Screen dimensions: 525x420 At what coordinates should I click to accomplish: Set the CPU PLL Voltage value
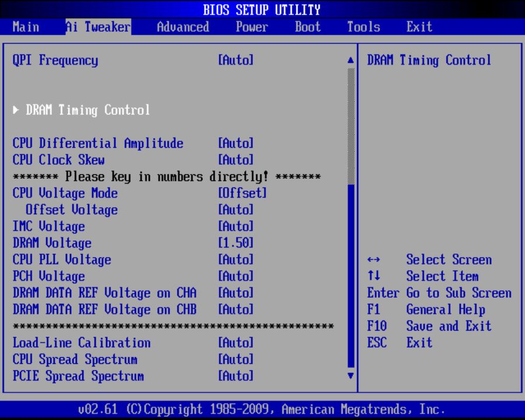(236, 260)
